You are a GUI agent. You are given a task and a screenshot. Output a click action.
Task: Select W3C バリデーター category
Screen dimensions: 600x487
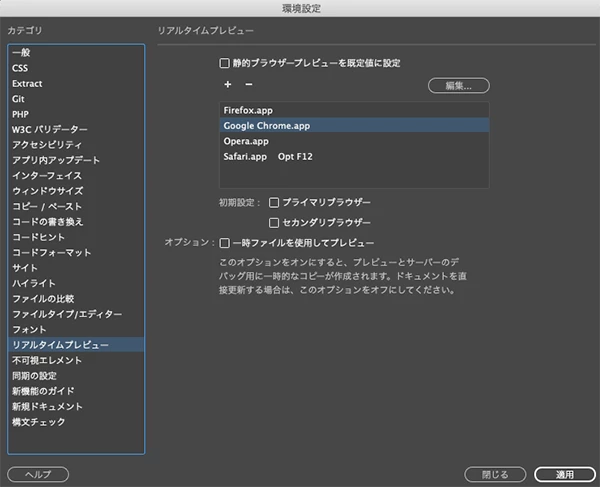[76, 129]
